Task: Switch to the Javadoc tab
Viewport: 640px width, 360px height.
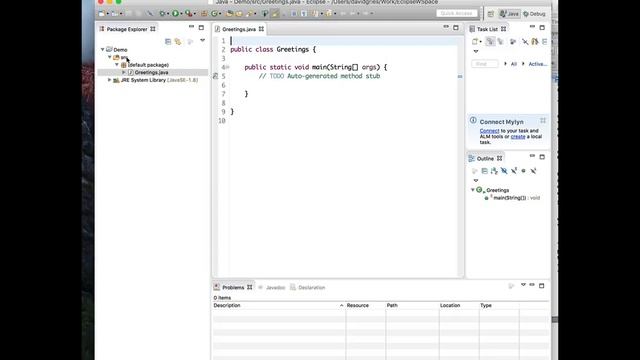Action: (x=275, y=287)
